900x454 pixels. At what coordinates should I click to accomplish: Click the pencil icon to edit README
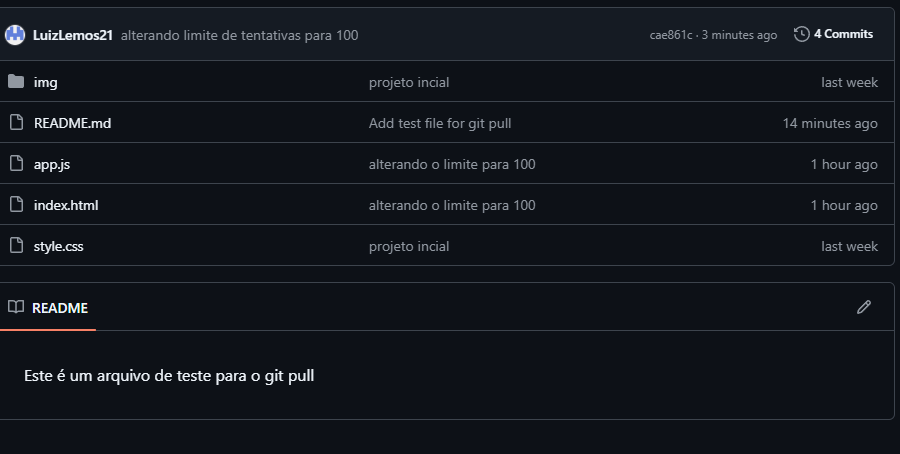point(864,307)
